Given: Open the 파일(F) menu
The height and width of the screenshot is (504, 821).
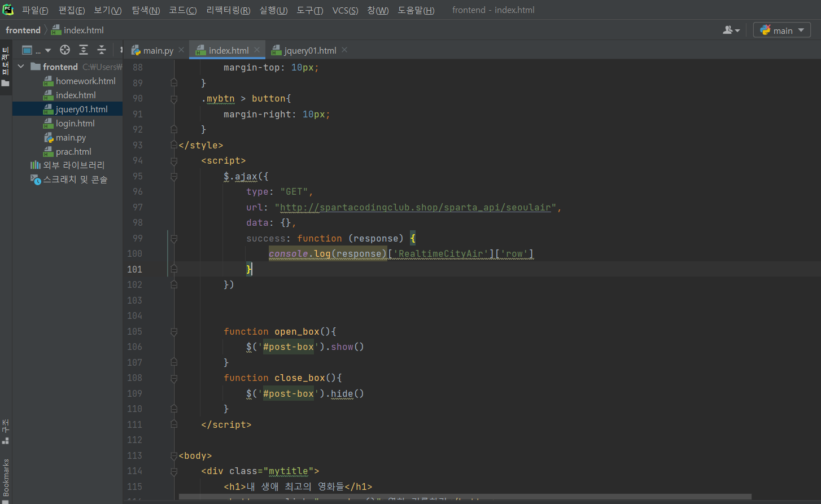Looking at the screenshot, I should [35, 10].
